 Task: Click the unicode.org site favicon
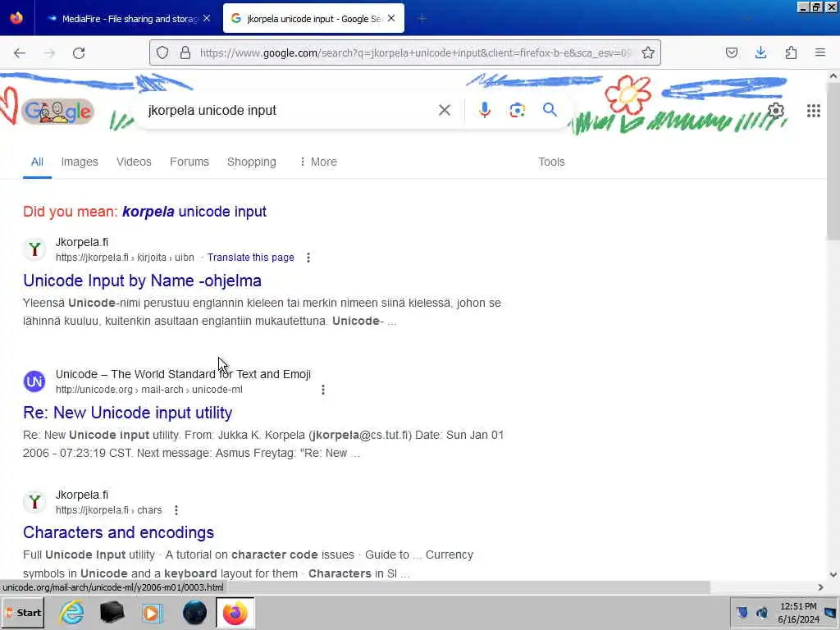click(34, 381)
